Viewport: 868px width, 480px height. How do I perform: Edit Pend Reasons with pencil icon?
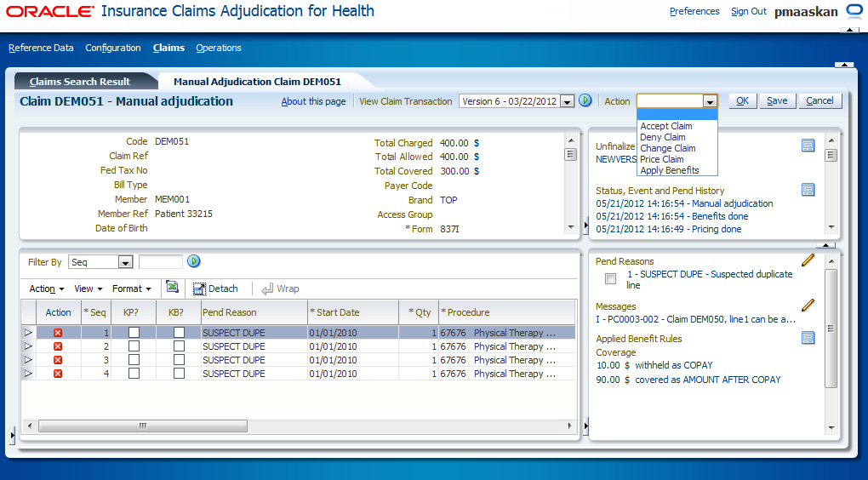(808, 260)
